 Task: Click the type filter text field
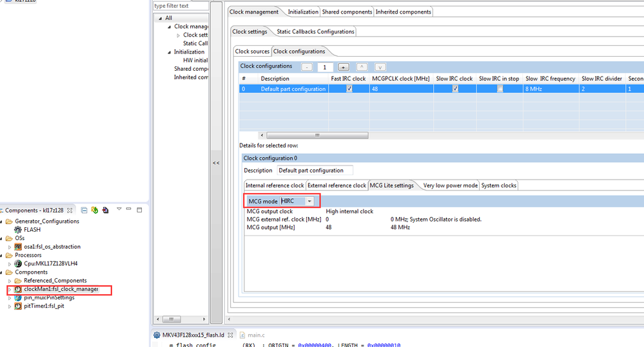[181, 6]
